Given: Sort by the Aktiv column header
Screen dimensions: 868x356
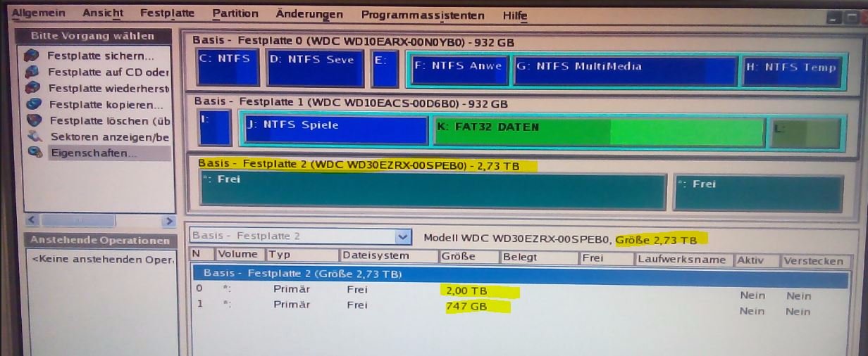Looking at the screenshot, I should [757, 260].
